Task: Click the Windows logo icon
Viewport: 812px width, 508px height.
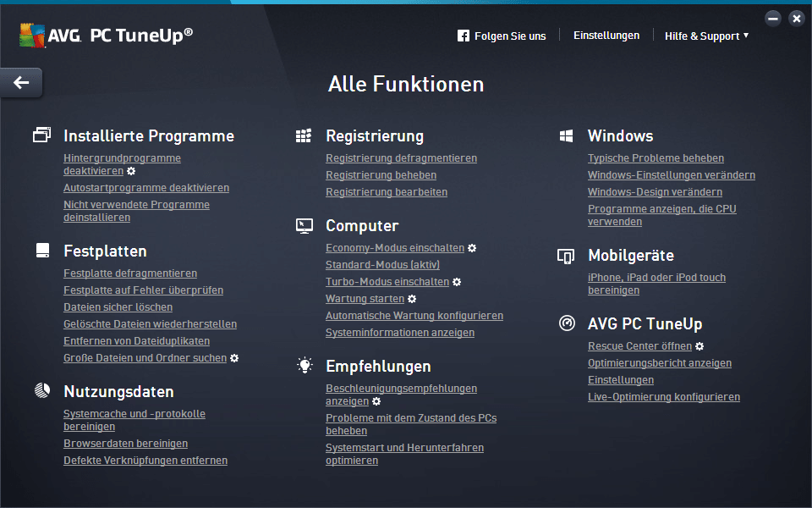Action: 567,136
